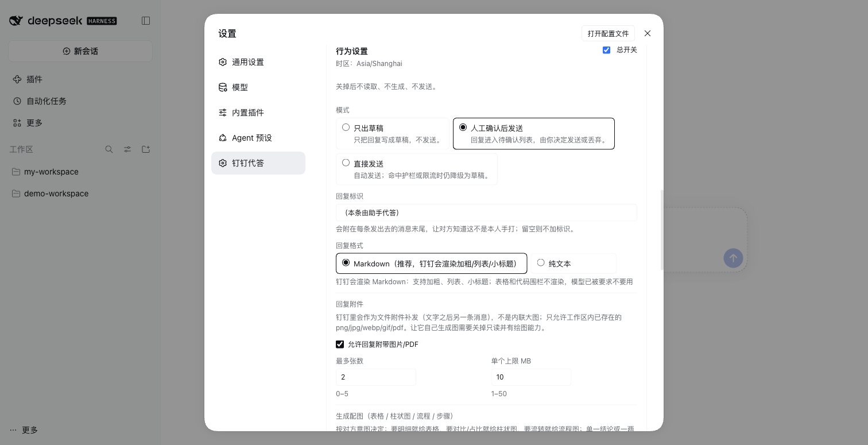Click the 0–5 range hint text

342,394
